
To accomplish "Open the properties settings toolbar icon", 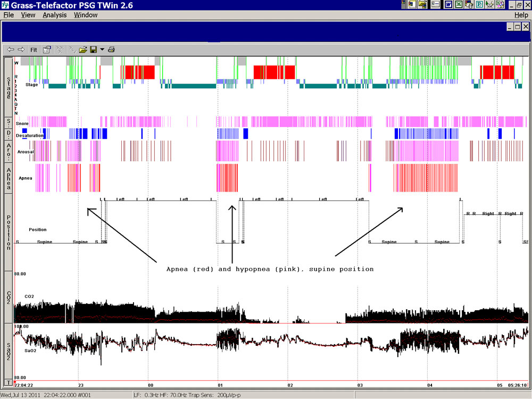I will point(47,49).
